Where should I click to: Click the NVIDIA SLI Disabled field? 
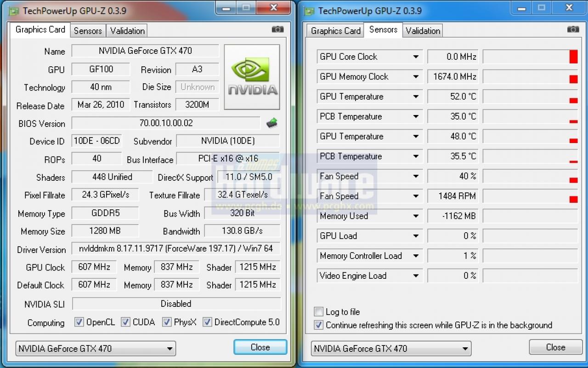176,304
